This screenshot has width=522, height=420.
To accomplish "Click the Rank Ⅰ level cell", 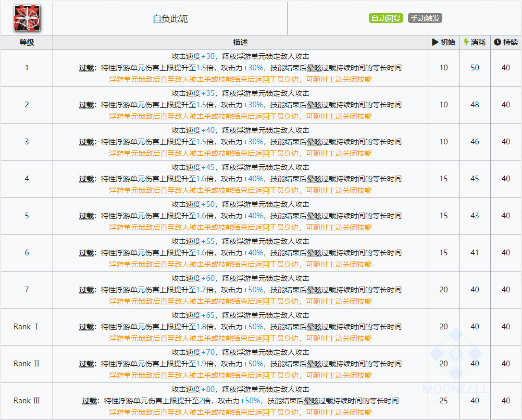I will click(27, 327).
